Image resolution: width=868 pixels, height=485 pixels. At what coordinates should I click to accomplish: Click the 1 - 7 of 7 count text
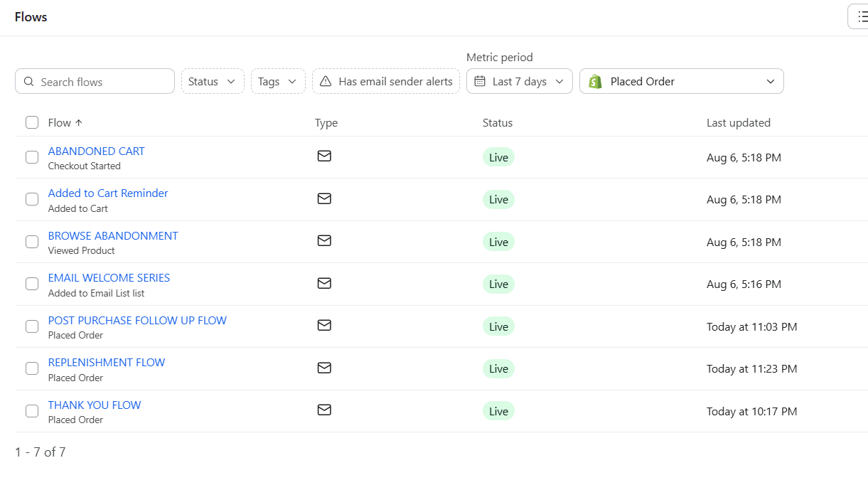click(x=41, y=452)
